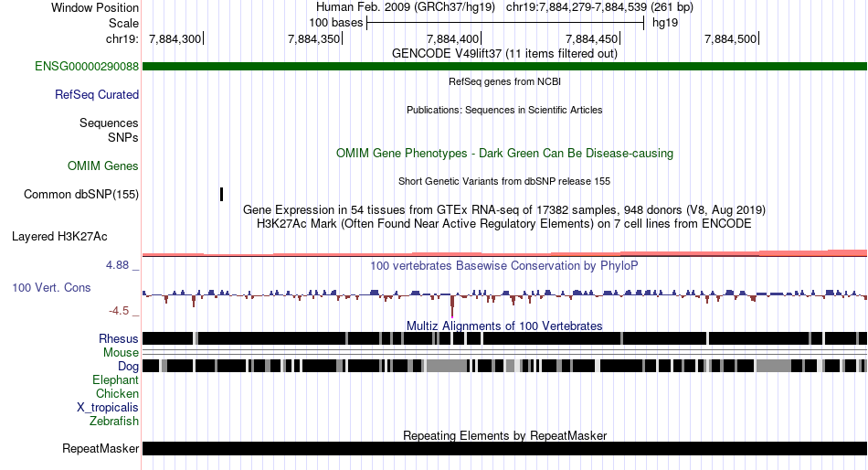The height and width of the screenshot is (470, 868).
Task: Click the Rhesus alignment block row
Action: point(504,338)
